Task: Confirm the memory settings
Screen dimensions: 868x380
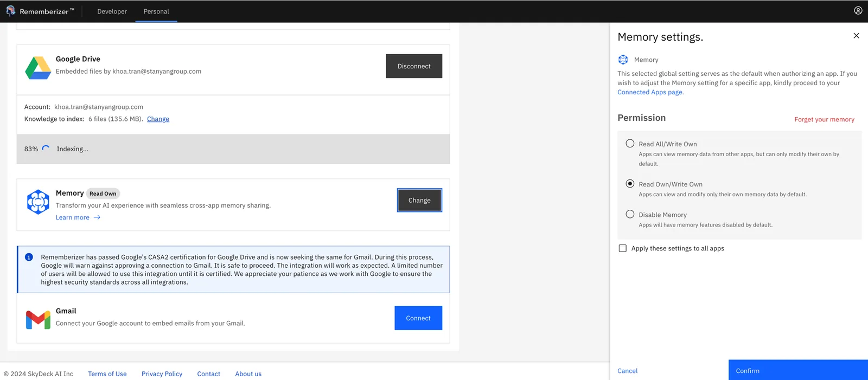Action: tap(798, 370)
